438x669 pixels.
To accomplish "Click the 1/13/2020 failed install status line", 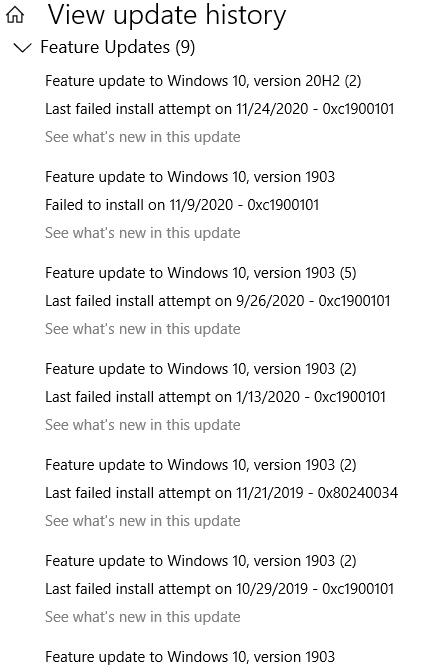I will (x=215, y=397).
